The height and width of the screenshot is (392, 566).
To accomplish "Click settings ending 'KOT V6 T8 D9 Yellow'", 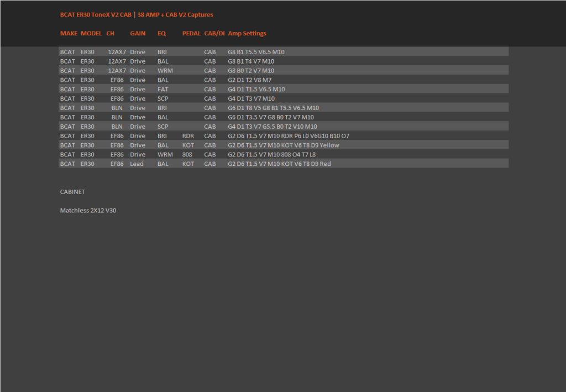I will click(x=284, y=145).
